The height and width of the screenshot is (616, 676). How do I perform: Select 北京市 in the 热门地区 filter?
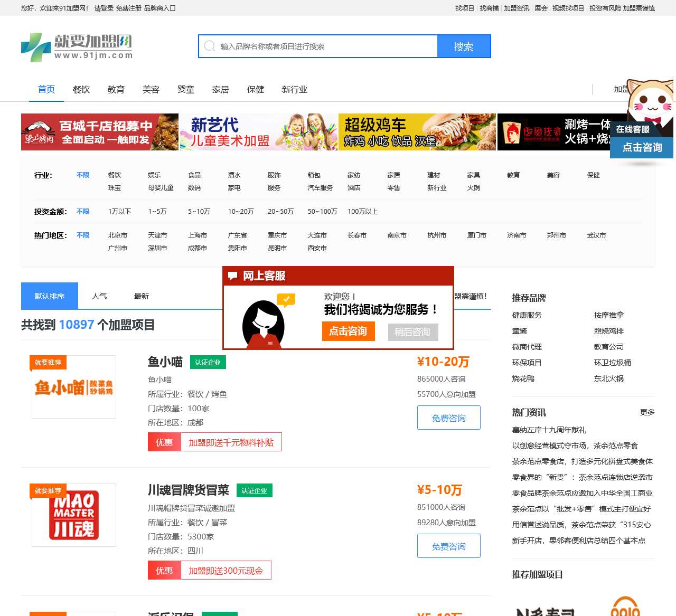(x=118, y=235)
